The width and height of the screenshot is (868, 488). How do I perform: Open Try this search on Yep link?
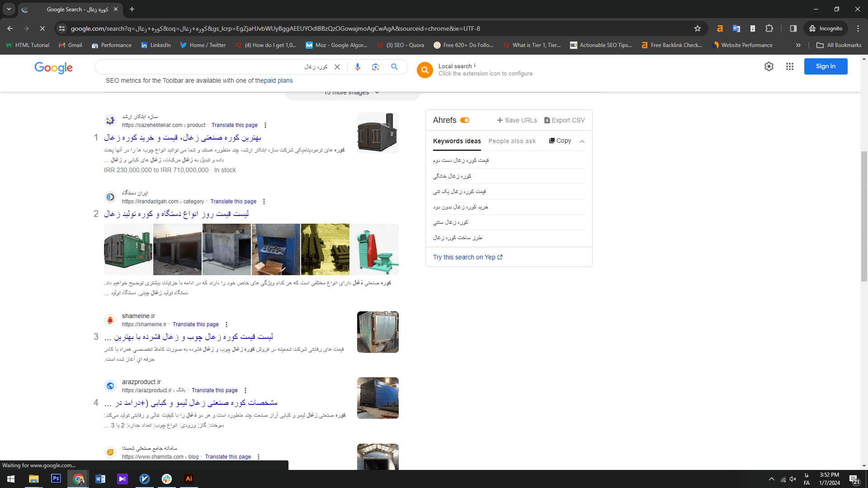click(x=468, y=257)
